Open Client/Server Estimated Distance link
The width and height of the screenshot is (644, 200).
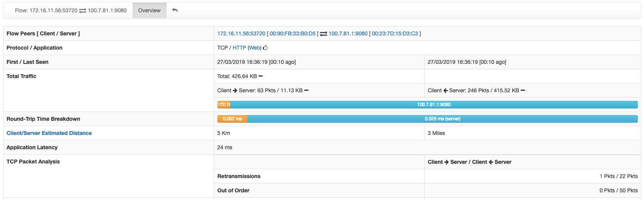pos(49,133)
